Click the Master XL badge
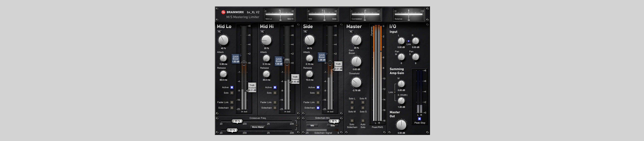644x141 pixels. pyautogui.click(x=351, y=32)
